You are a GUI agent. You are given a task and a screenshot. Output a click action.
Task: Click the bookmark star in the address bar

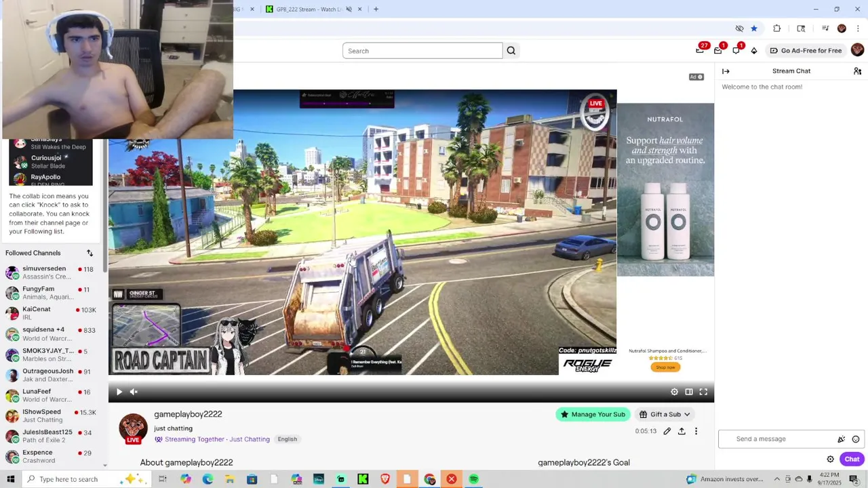[x=753, y=28]
